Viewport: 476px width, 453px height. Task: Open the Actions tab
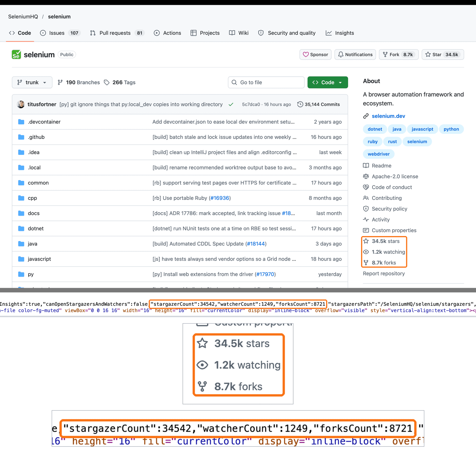point(168,33)
